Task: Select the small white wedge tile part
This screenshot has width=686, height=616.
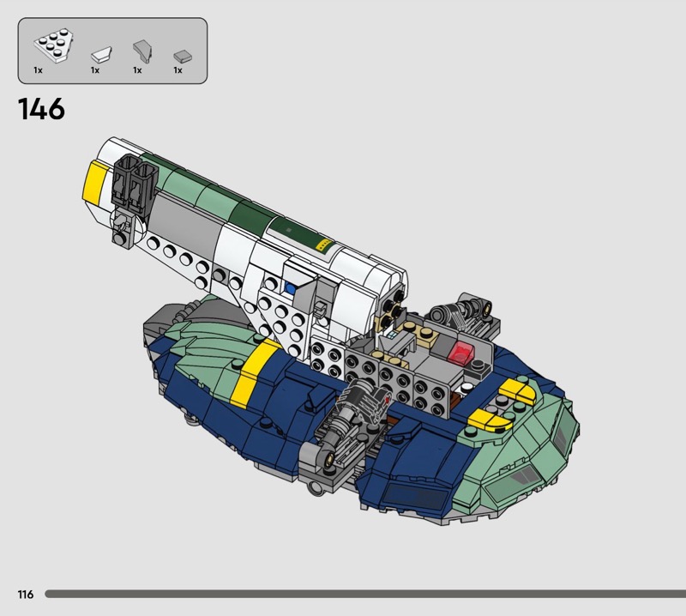Action: (x=101, y=55)
